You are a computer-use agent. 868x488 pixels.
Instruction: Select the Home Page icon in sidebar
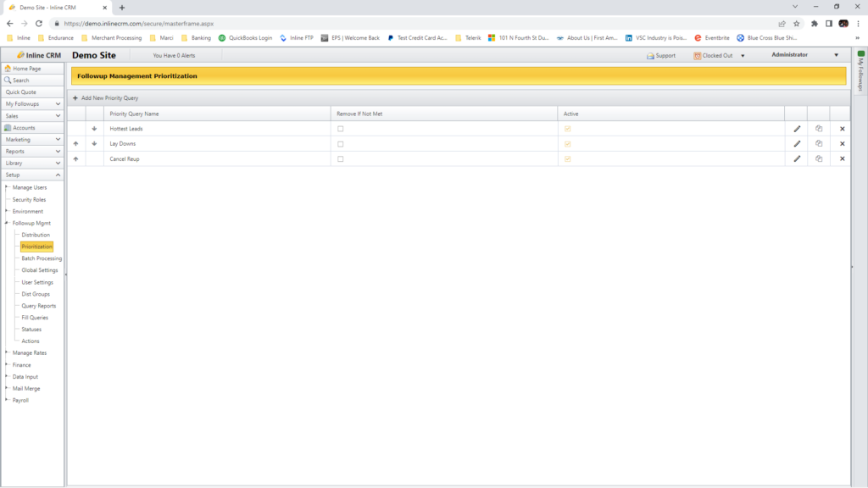click(x=8, y=69)
